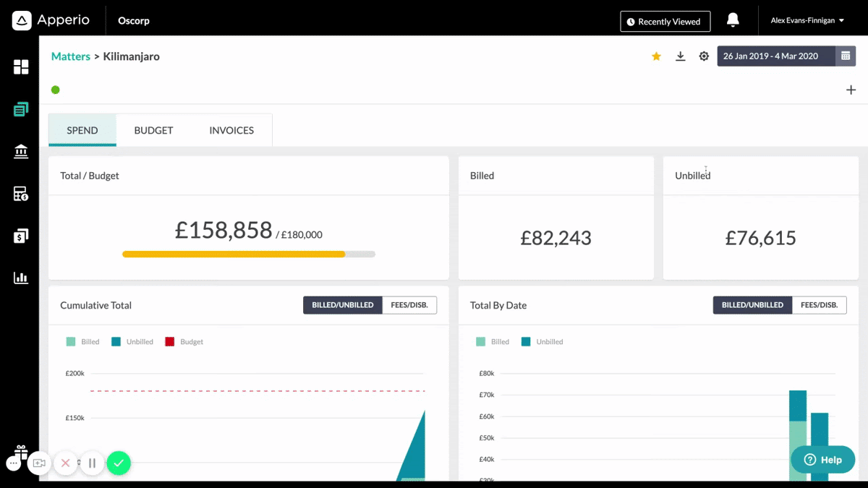The width and height of the screenshot is (868, 488).
Task: Click the £150k axis label
Action: [75, 418]
